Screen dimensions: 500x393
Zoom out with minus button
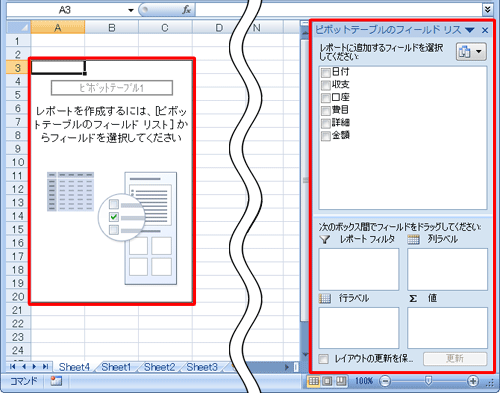pyautogui.click(x=385, y=381)
